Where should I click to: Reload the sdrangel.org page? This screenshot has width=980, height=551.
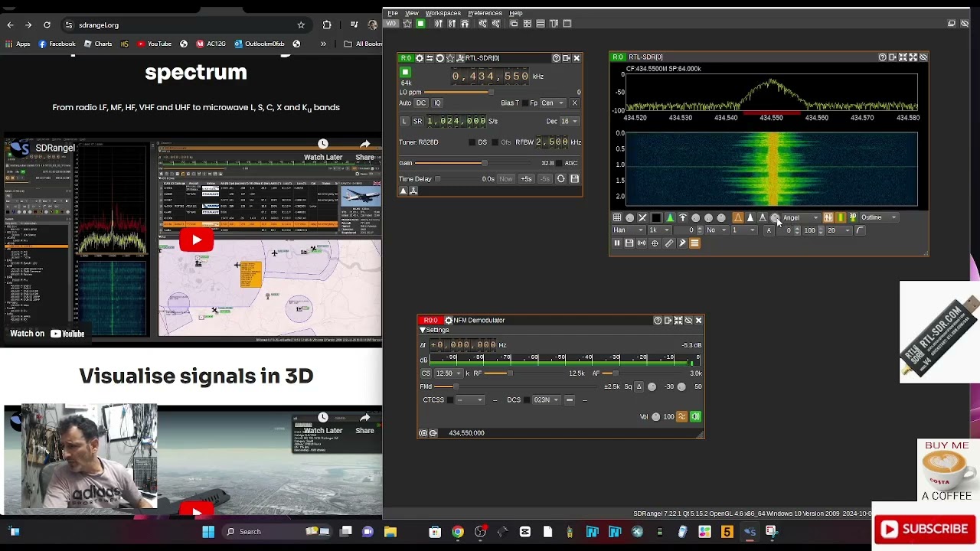coord(47,24)
